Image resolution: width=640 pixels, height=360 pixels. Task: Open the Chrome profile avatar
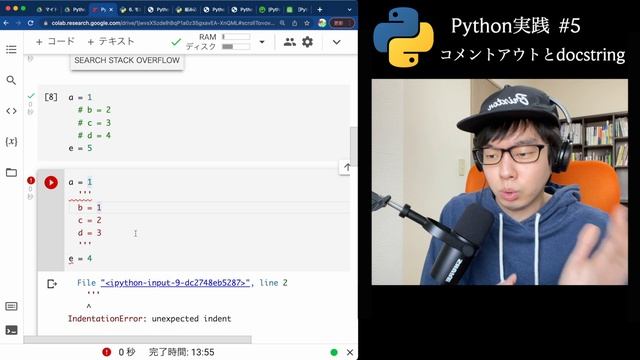tap(322, 23)
